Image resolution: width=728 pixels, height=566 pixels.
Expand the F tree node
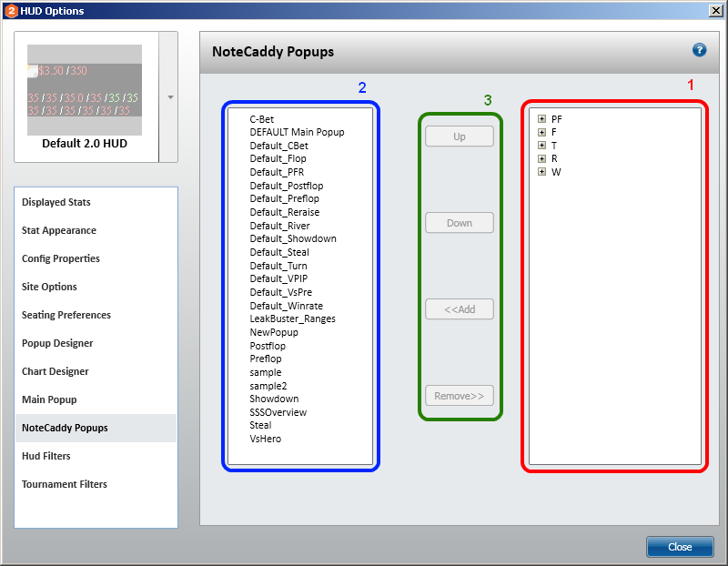click(541, 132)
